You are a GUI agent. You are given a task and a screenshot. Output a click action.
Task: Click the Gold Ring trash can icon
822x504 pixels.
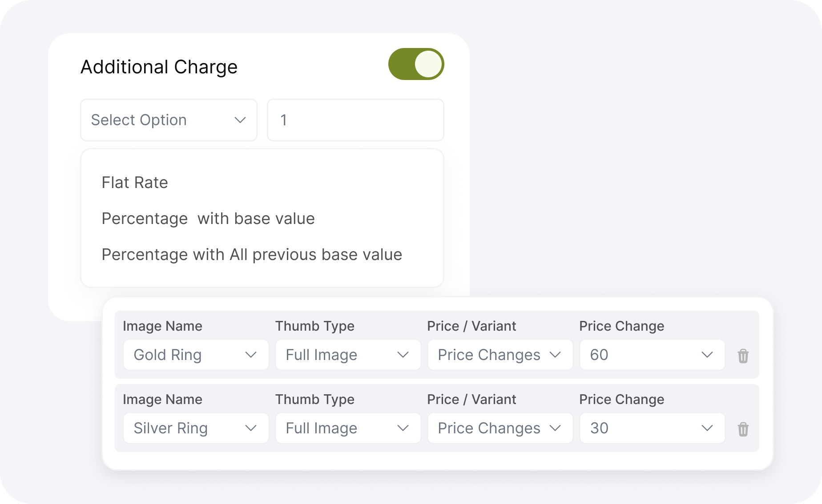[744, 355]
